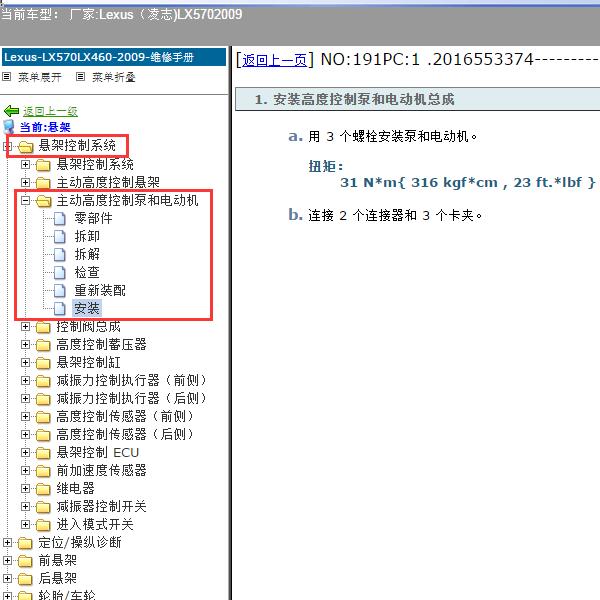Expand the 悬架控制 ECU plus sign
Screen dimensions: 600x600
25,452
